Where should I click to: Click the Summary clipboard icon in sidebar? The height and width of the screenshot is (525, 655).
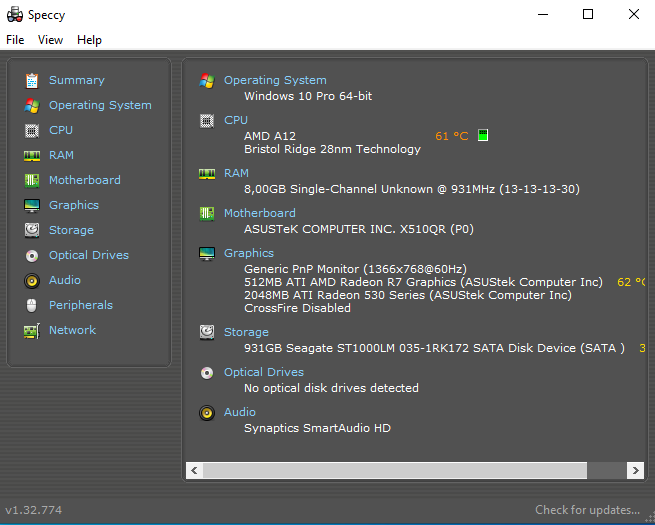pyautogui.click(x=32, y=81)
